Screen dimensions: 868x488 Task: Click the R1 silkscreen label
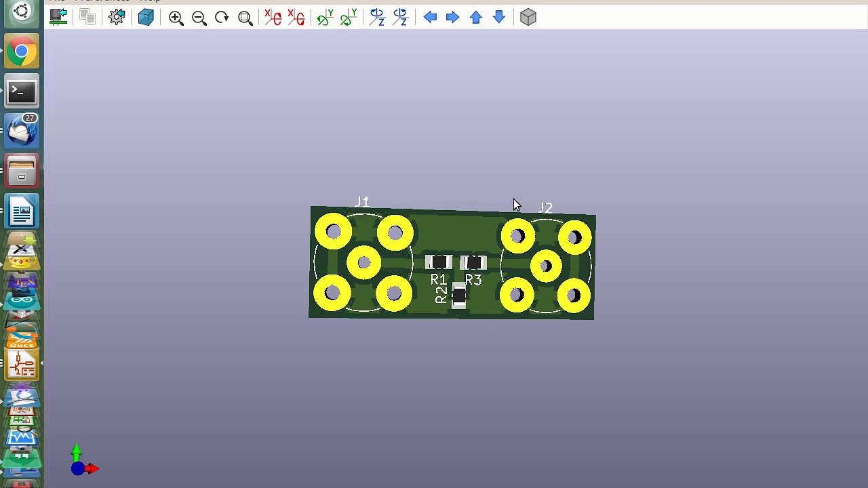tap(439, 280)
